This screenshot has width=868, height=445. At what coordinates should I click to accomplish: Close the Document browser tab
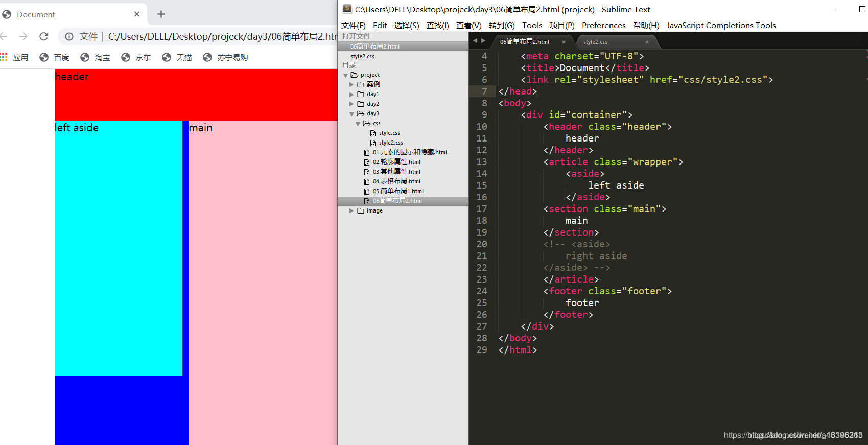(137, 14)
